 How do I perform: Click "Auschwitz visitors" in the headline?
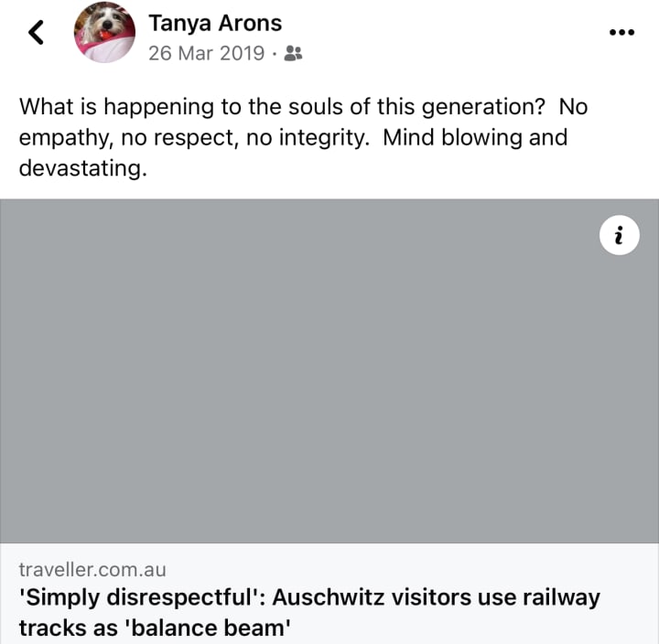click(372, 597)
